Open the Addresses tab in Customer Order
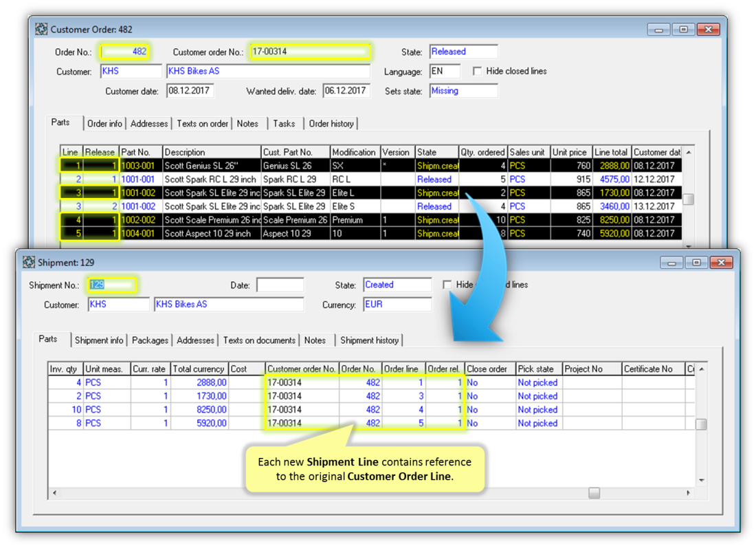The height and width of the screenshot is (548, 756). click(x=149, y=124)
